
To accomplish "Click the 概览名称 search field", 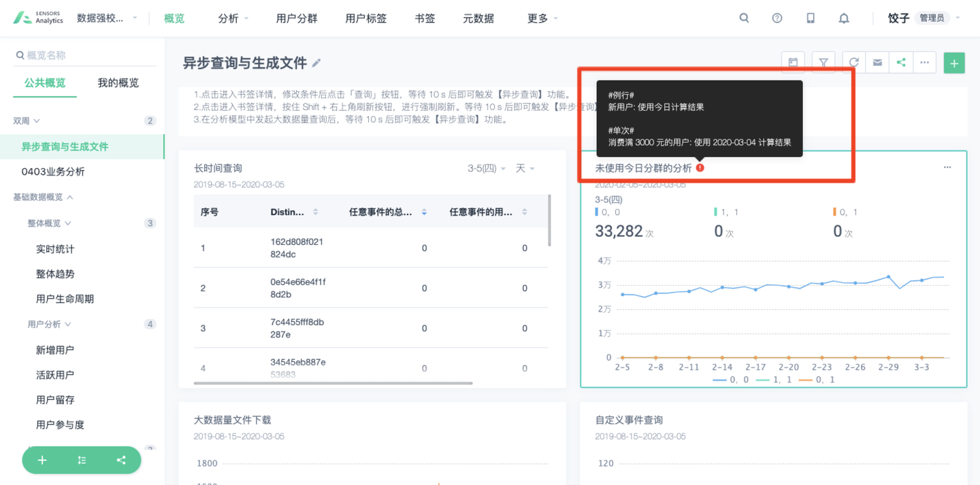I will tap(85, 55).
